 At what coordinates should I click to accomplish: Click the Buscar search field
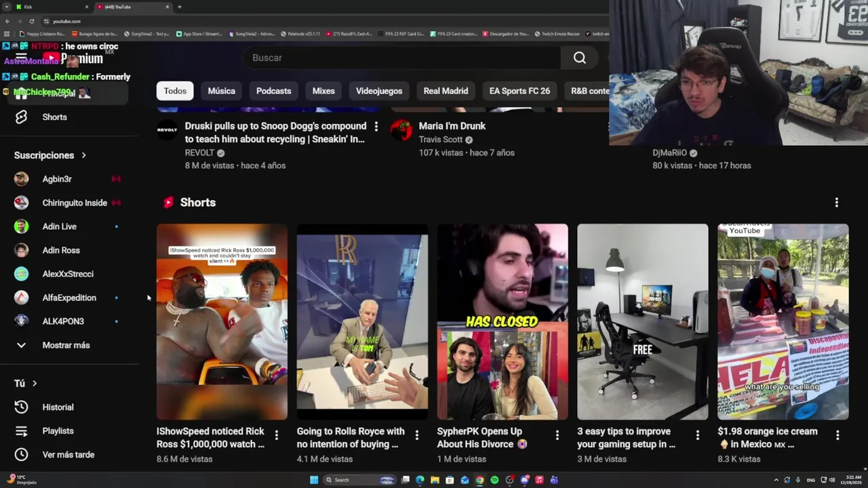click(403, 58)
